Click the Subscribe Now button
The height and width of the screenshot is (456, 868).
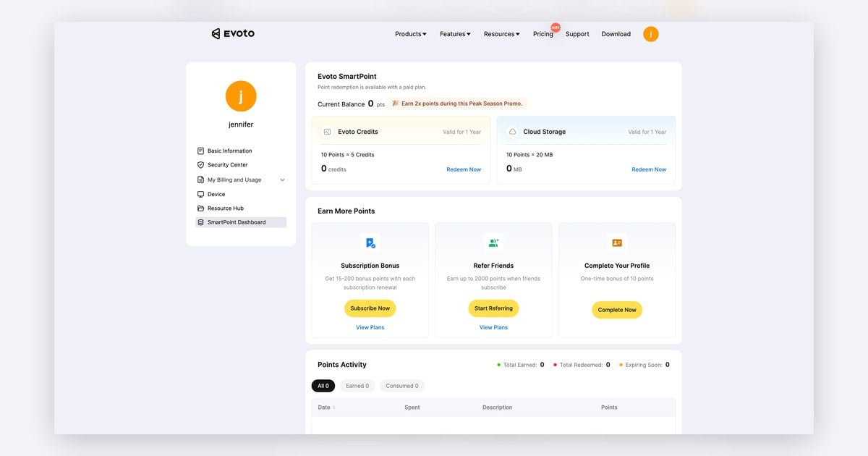(370, 308)
